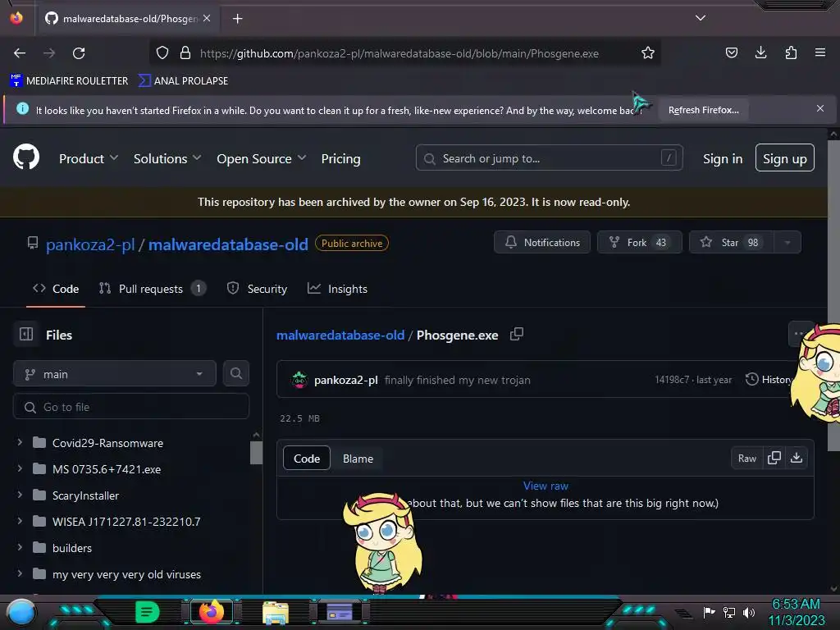Click the volume speaker tray icon
Screen dimensions: 840x630
coord(749,612)
